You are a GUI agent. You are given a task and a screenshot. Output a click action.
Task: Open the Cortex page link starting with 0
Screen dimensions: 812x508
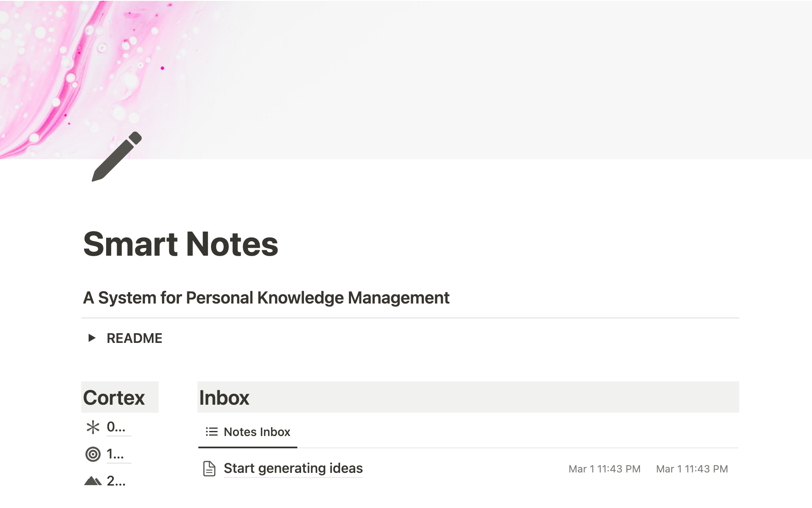point(116,427)
